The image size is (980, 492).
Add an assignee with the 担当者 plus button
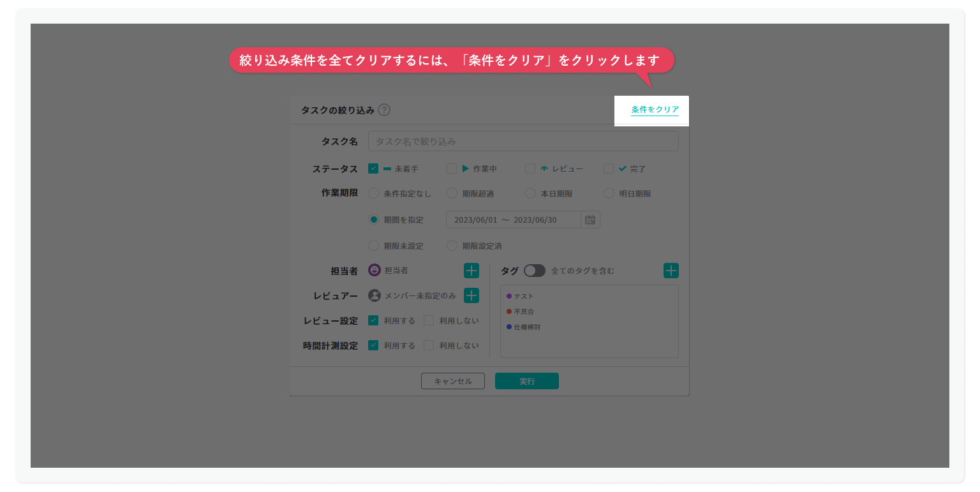coord(471,271)
